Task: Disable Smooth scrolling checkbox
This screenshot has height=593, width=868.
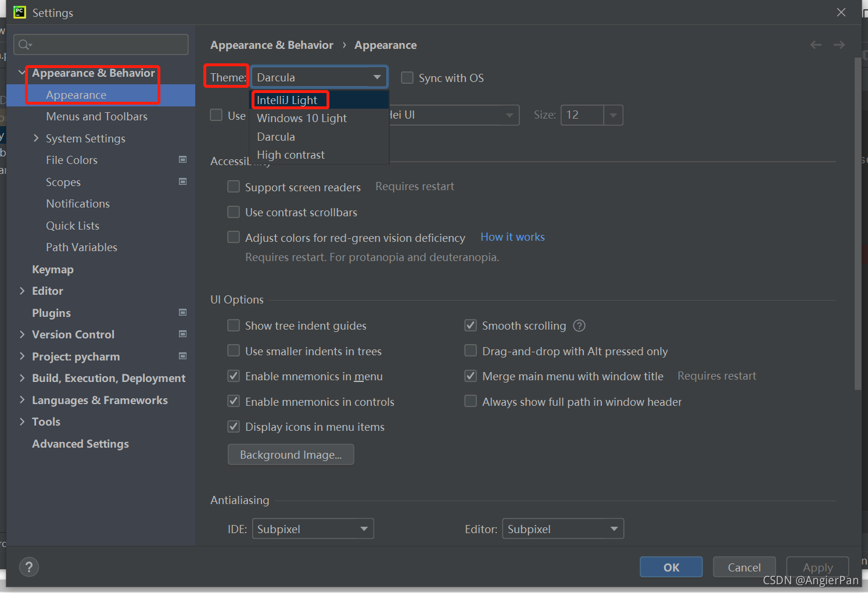Action: click(471, 326)
